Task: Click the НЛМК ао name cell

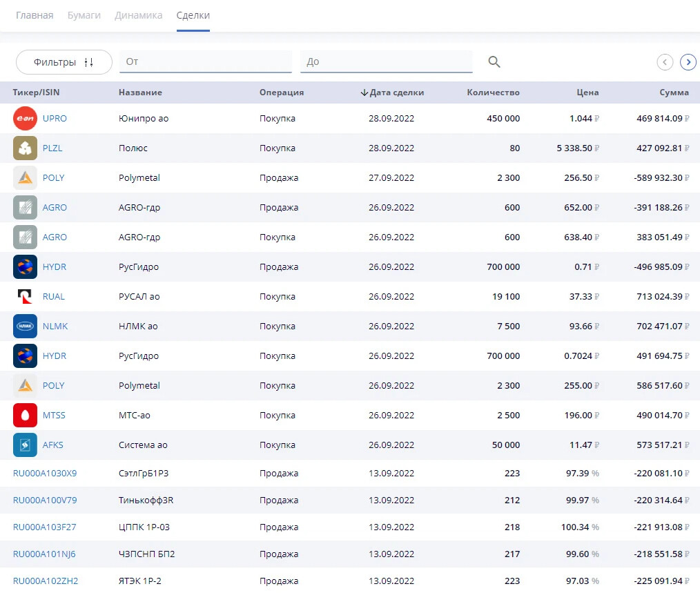Action: (138, 327)
